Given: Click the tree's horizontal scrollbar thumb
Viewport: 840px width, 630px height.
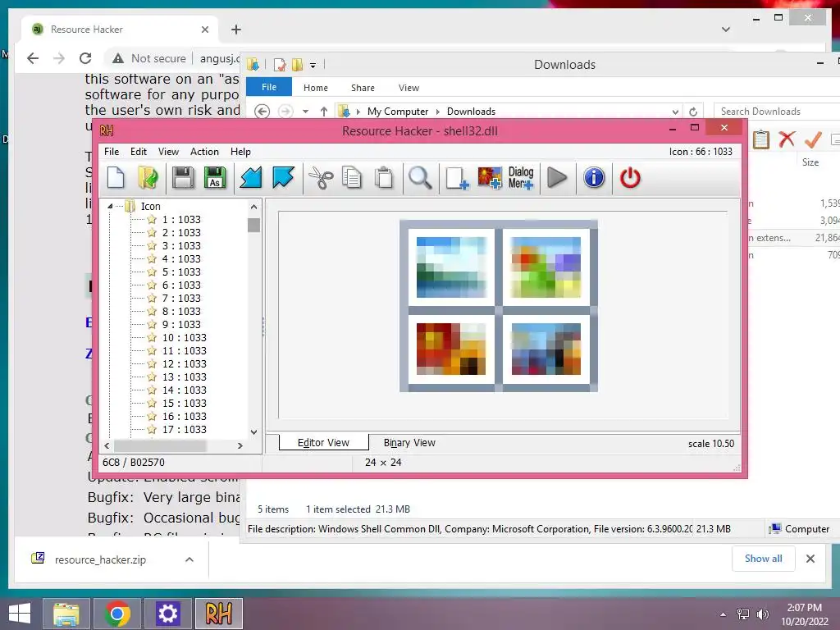Looking at the screenshot, I should click(160, 445).
